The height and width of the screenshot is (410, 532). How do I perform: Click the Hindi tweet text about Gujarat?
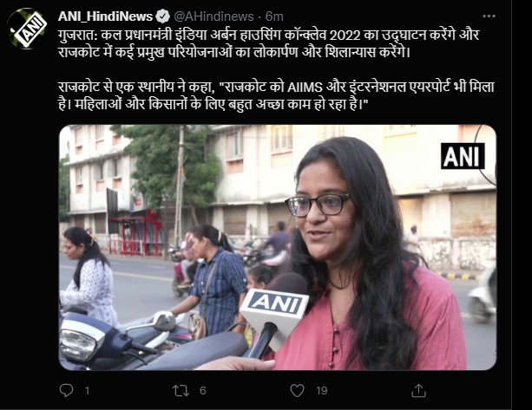(x=268, y=43)
